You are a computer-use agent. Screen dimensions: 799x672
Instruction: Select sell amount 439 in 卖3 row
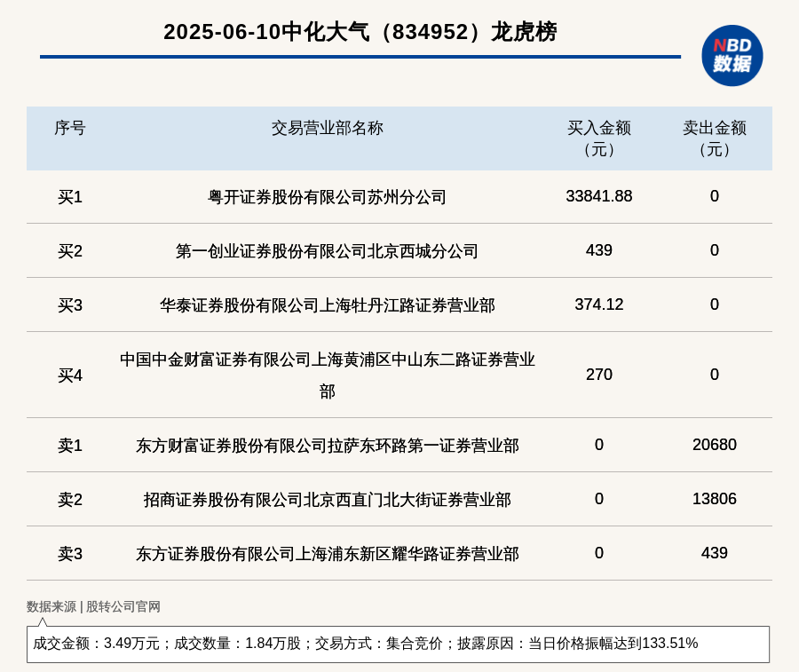coord(715,553)
